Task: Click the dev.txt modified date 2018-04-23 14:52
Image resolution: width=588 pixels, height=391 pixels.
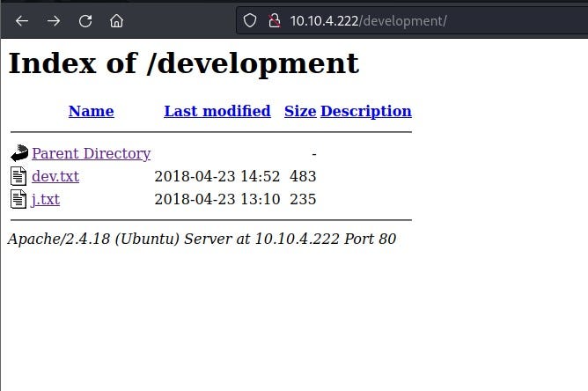Action: (217, 176)
